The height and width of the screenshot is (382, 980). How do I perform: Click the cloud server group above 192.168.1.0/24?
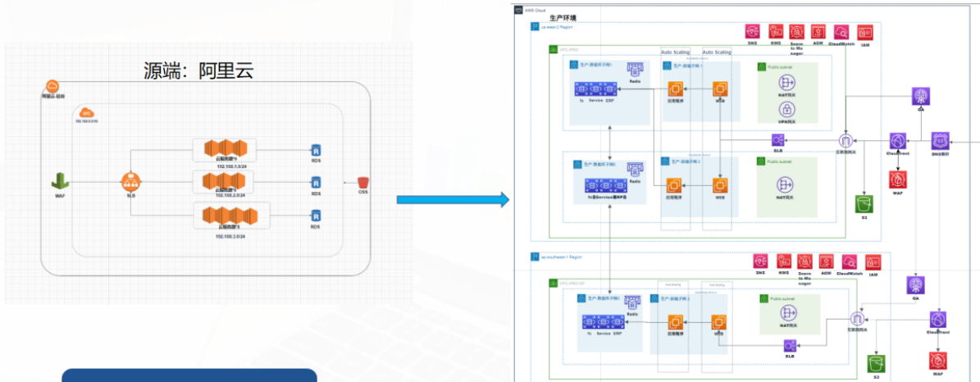tap(226, 150)
